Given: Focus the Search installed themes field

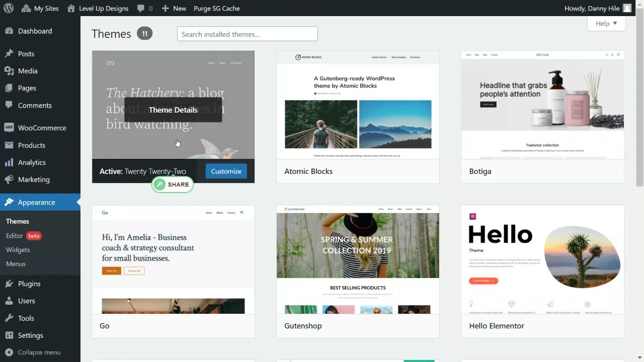Looking at the screenshot, I should click(x=248, y=34).
